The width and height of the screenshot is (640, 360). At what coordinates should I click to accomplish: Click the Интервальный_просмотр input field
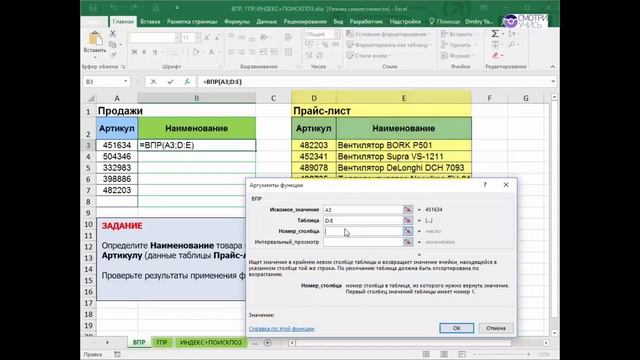(362, 242)
